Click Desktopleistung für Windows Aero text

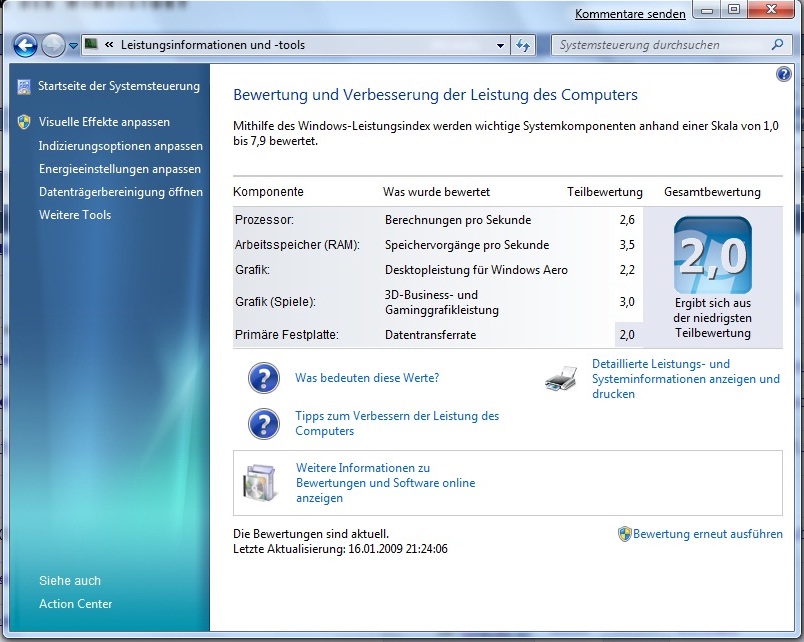click(x=476, y=270)
